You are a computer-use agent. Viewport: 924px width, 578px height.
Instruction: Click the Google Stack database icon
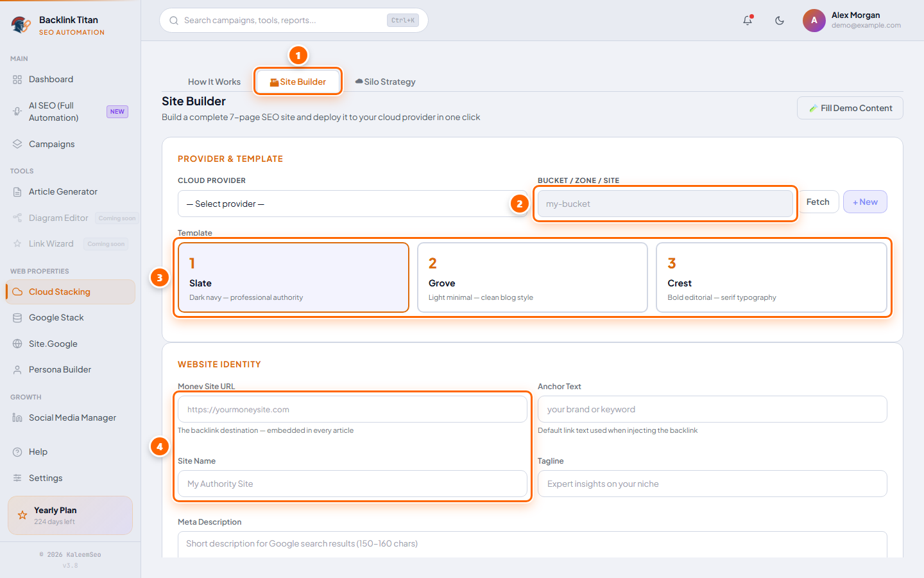point(17,317)
